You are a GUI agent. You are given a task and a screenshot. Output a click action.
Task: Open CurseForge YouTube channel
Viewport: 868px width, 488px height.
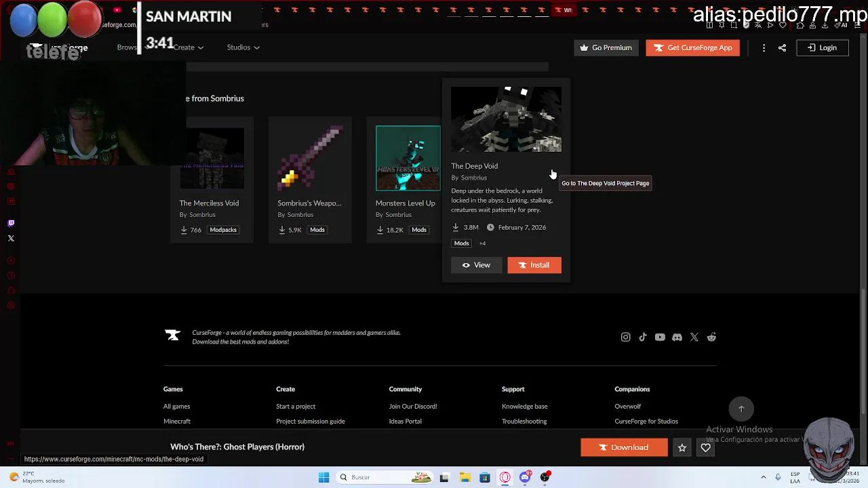coord(660,337)
